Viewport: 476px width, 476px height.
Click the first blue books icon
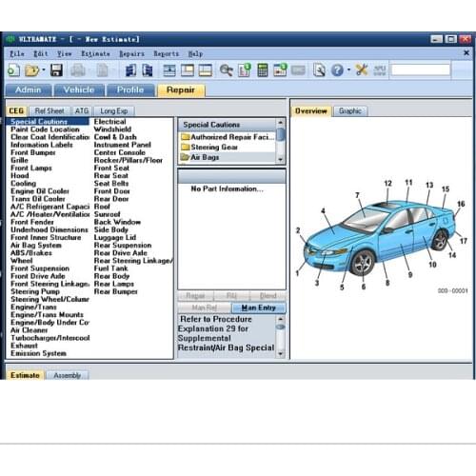pyautogui.click(x=130, y=70)
